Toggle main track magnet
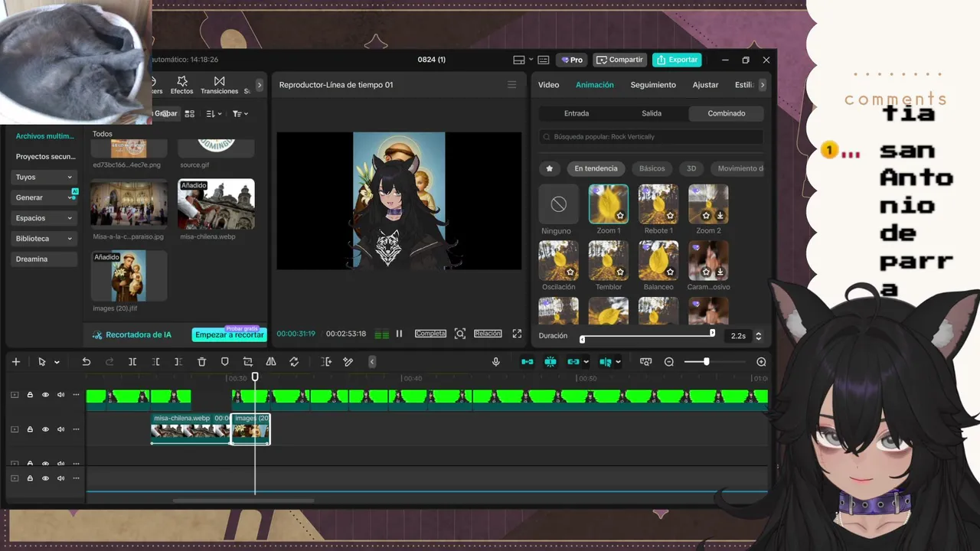The image size is (980, 551). point(528,362)
